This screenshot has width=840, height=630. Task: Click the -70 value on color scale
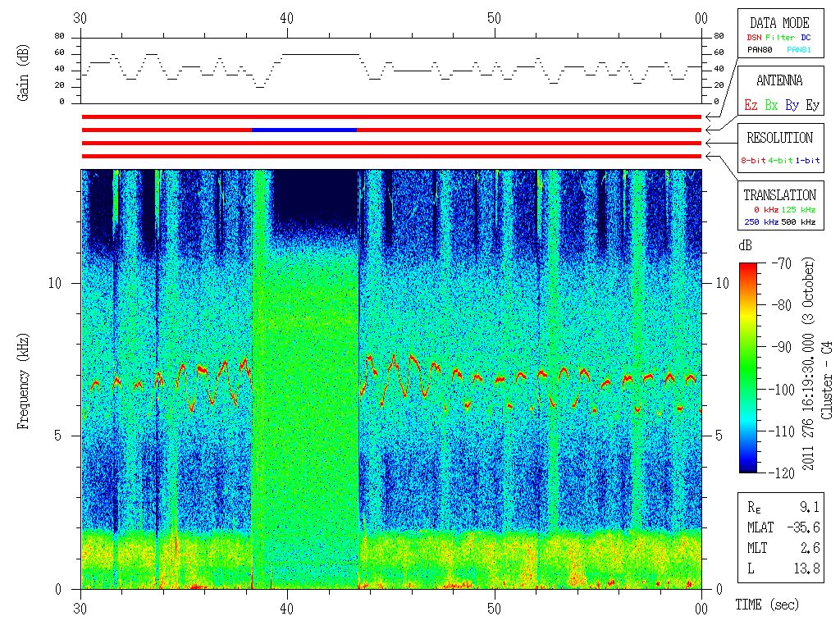point(782,263)
